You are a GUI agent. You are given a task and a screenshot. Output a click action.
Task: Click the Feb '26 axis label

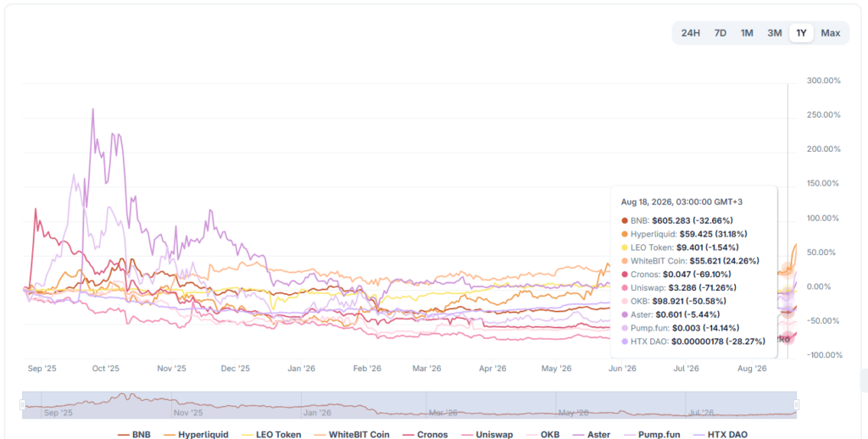point(368,368)
